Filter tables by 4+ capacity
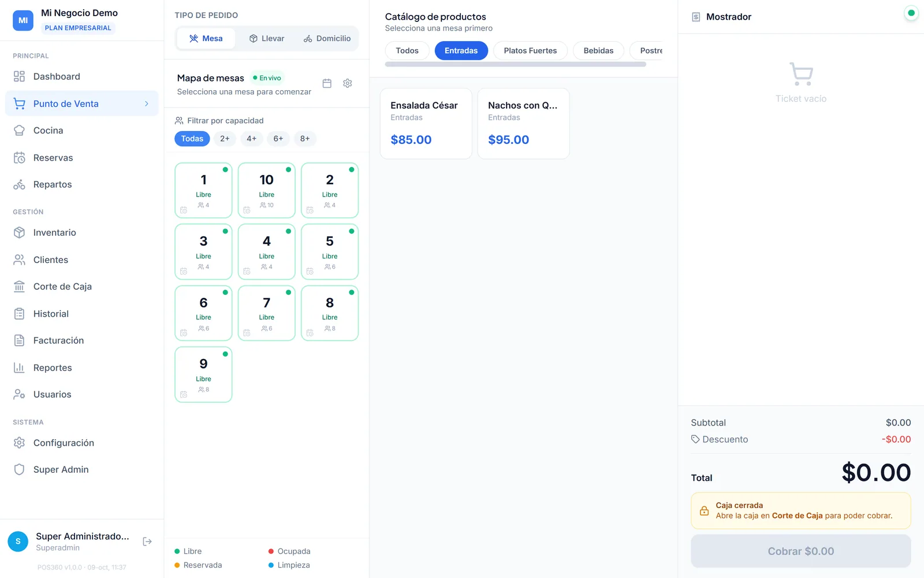 pos(251,139)
